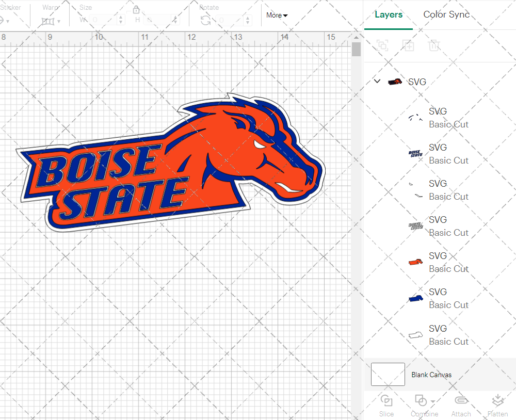Click the Warp tool icon
This screenshot has height=420, width=516.
[48, 21]
